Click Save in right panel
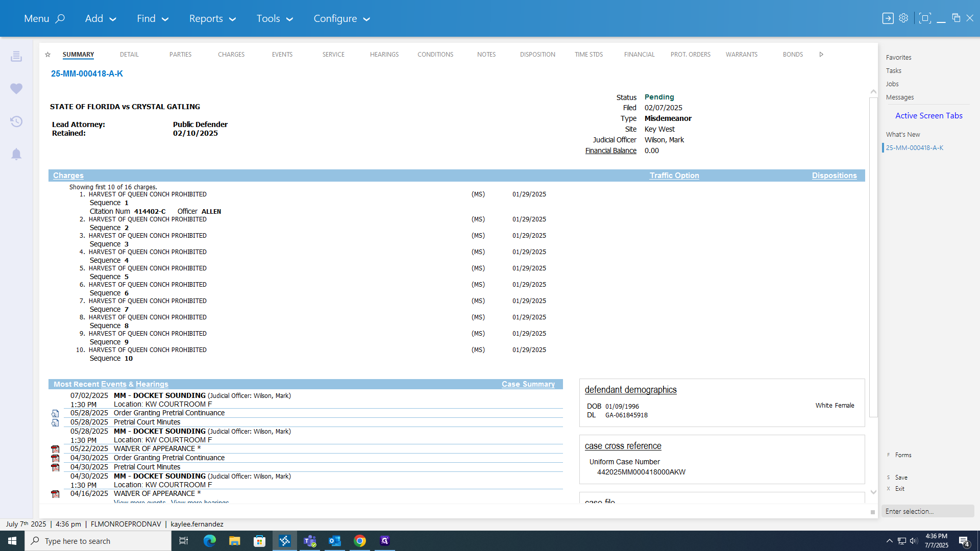 [x=901, y=478]
